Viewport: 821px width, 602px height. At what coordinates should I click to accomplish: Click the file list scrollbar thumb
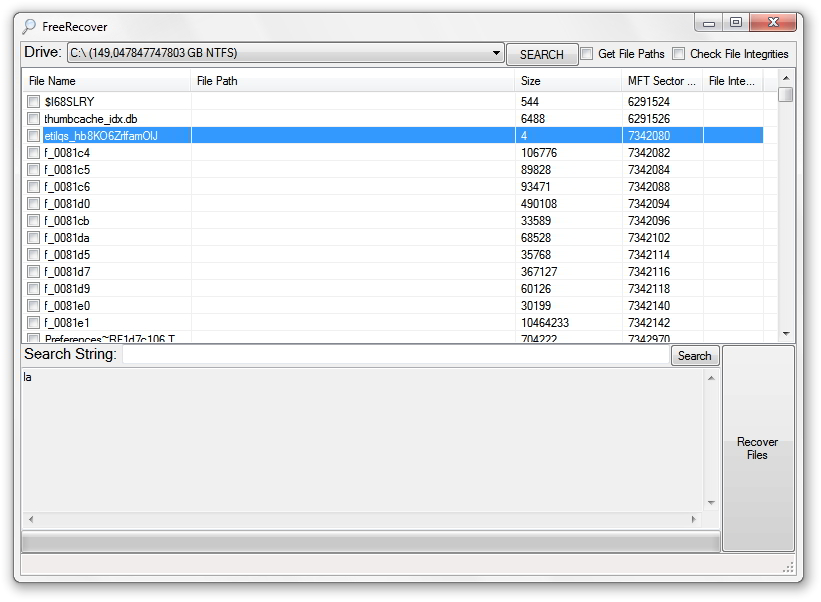(x=786, y=95)
